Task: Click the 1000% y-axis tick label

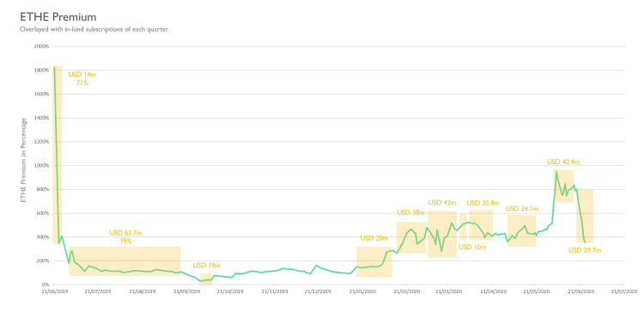Action: [41, 165]
